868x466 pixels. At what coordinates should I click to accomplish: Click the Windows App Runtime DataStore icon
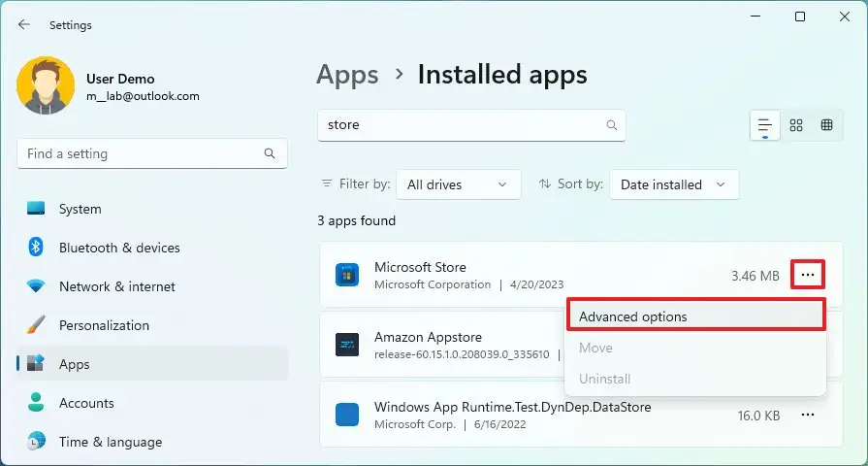[x=347, y=415]
